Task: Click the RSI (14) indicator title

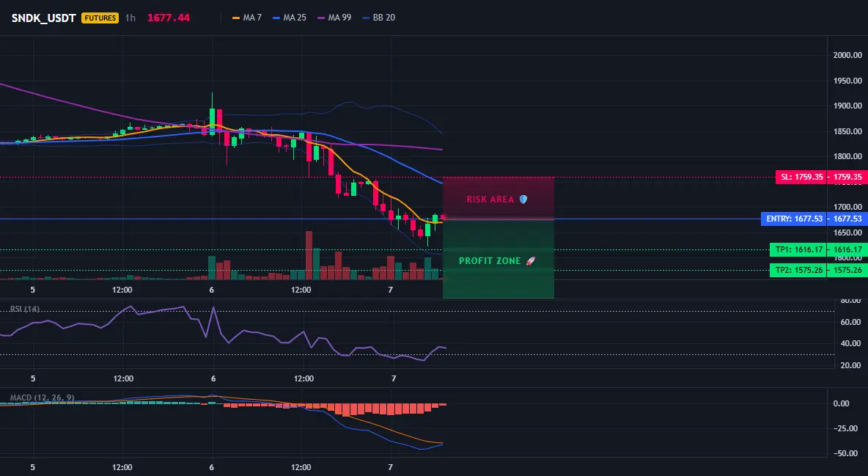Action: tap(25, 309)
